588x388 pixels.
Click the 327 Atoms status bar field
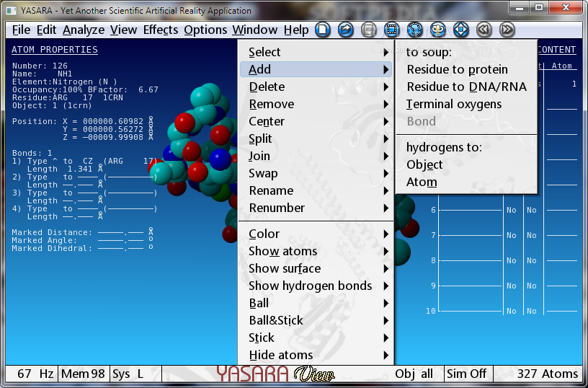[538, 374]
